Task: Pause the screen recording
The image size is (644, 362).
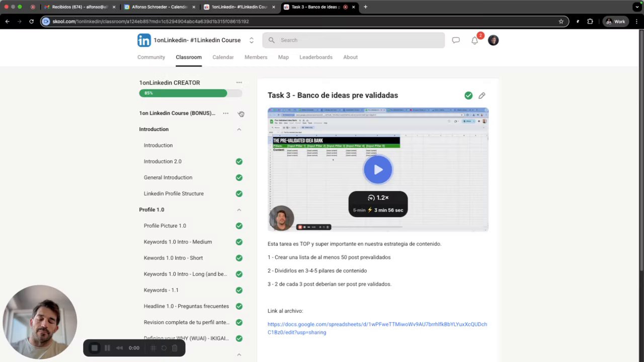Action: tap(107, 348)
